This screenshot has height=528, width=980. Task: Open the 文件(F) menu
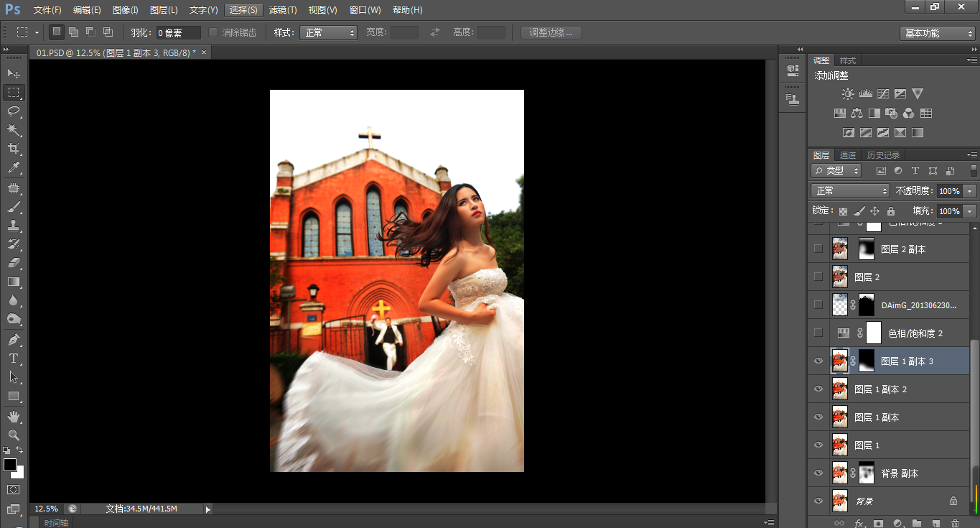[47, 10]
